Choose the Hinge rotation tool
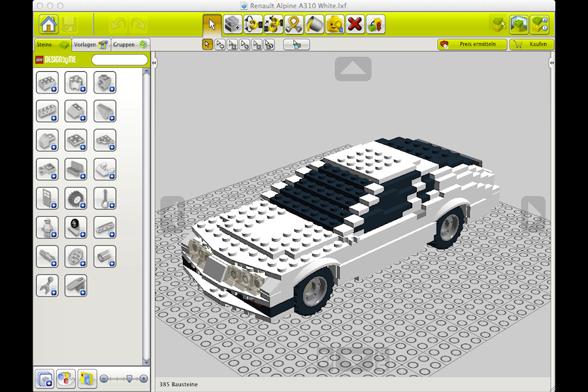The width and height of the screenshot is (588, 392). point(253,25)
